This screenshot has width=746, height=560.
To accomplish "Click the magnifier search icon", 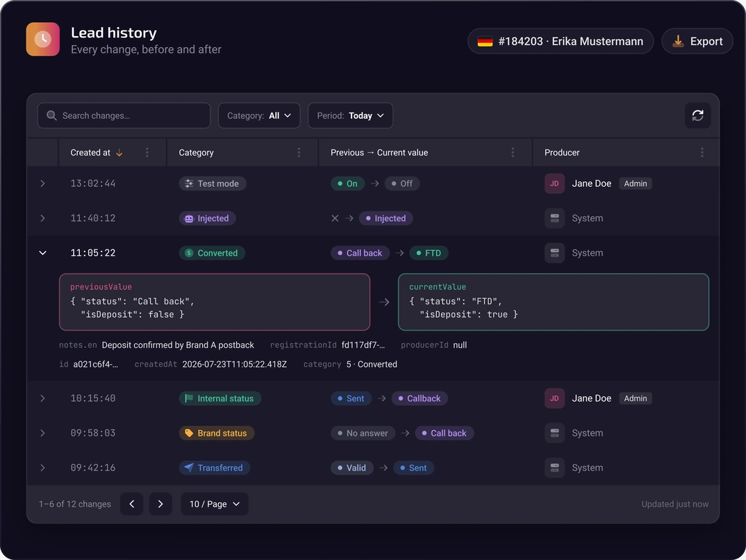I will [51, 115].
